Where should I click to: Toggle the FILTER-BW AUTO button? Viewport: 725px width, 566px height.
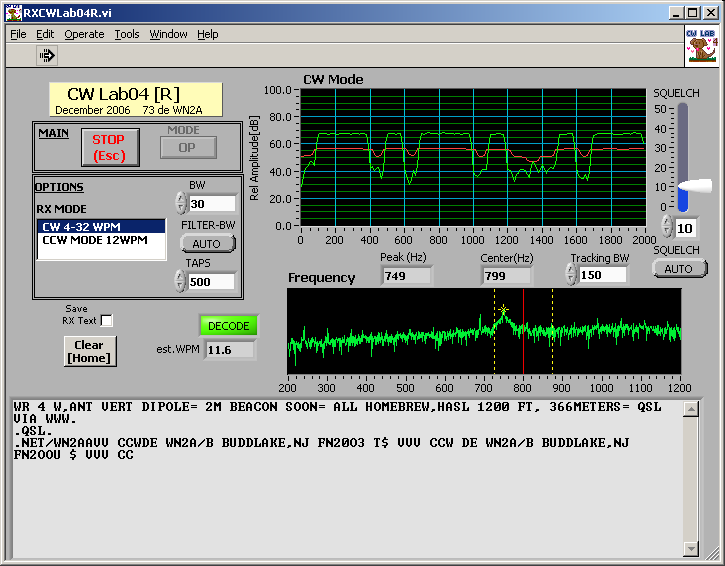point(208,243)
